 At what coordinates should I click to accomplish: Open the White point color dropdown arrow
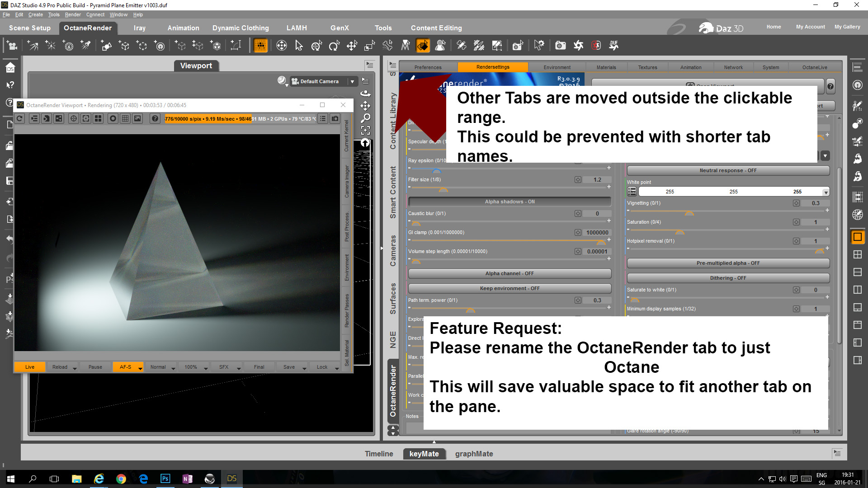[x=826, y=192]
